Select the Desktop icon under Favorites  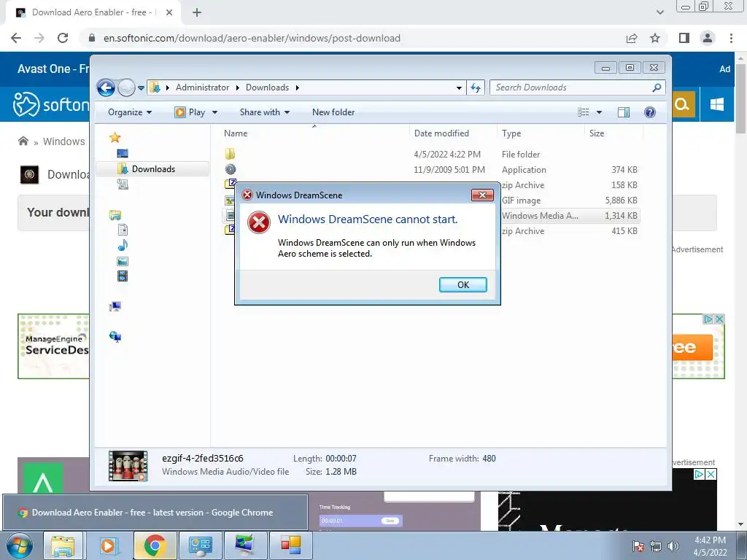[x=123, y=153]
